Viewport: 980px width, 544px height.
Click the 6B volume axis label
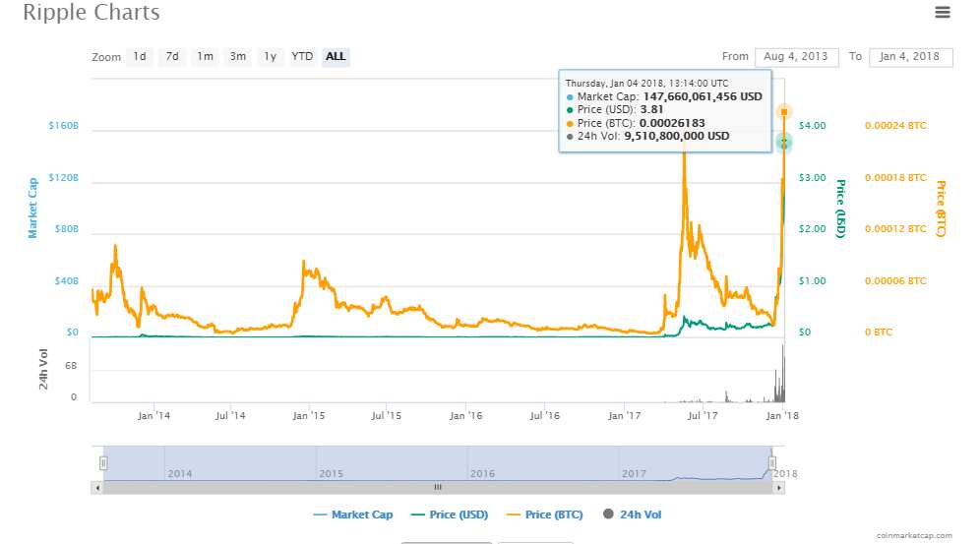(71, 365)
